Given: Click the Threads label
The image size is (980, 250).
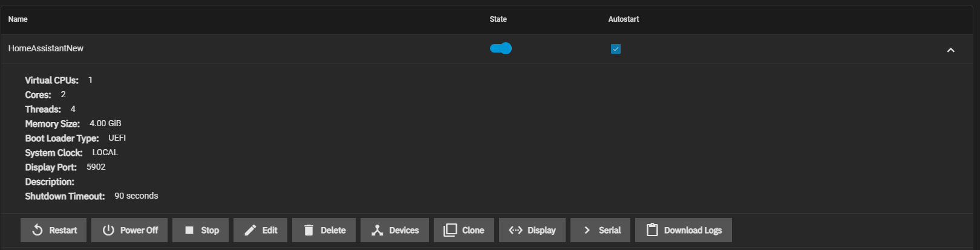Looking at the screenshot, I should (43, 109).
